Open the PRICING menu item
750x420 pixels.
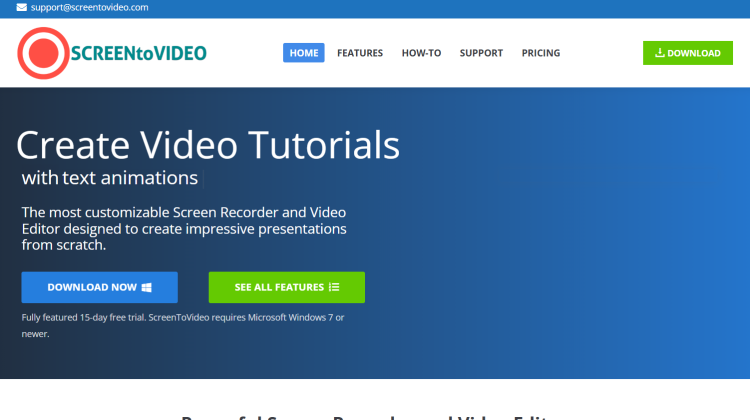[540, 53]
